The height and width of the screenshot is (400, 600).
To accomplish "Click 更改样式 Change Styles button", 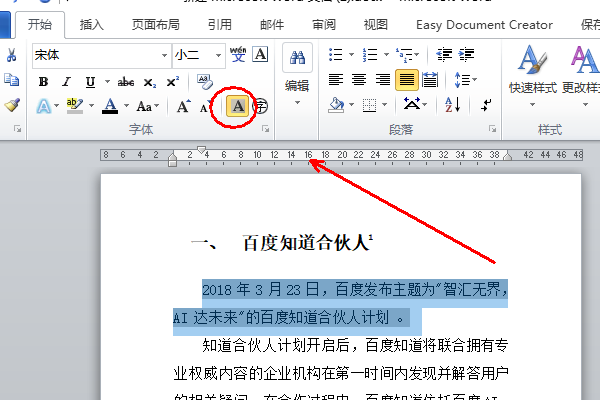I will pos(581,76).
